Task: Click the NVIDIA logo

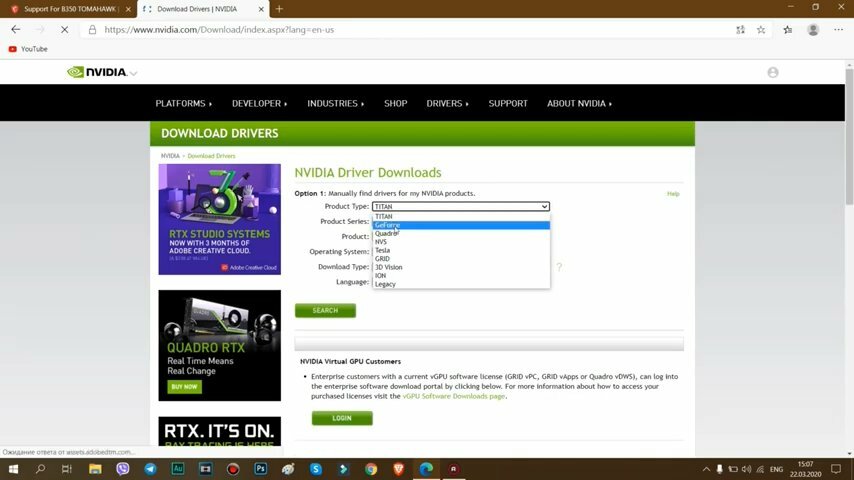Action: [x=97, y=72]
